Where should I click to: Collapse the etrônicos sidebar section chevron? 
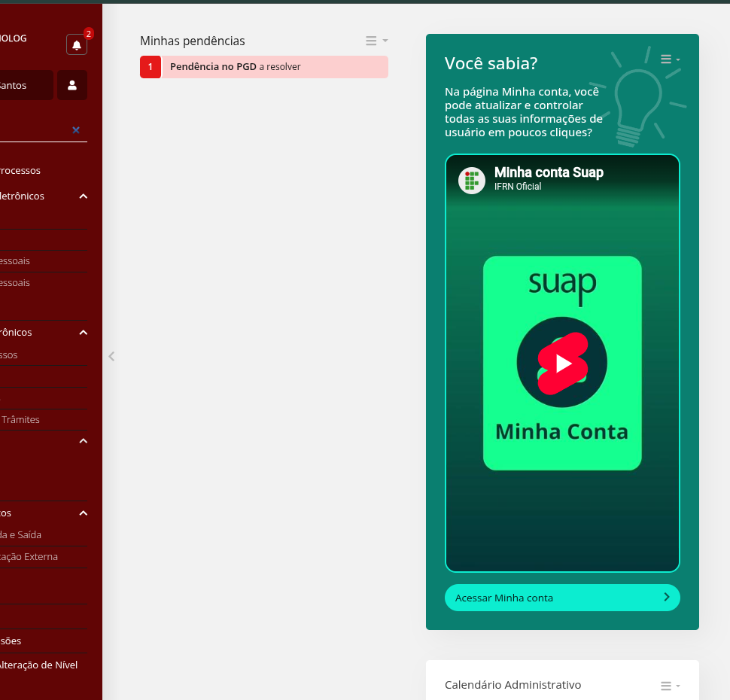(x=84, y=196)
